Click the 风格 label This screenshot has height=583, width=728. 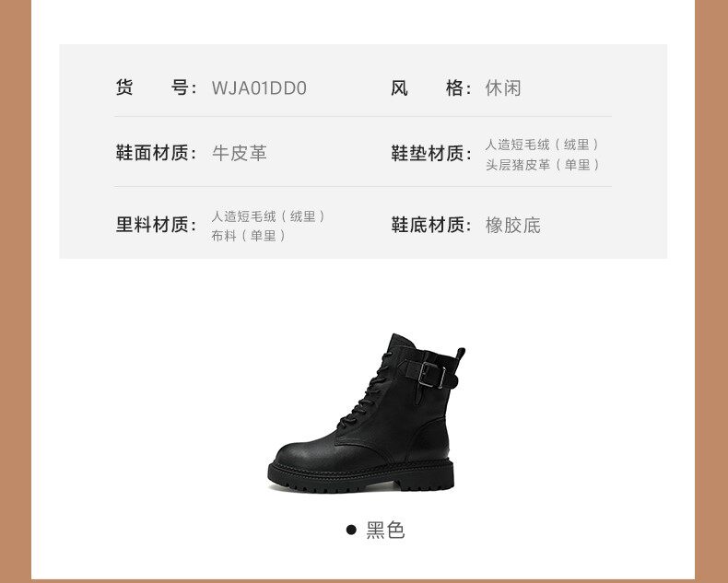(x=431, y=87)
